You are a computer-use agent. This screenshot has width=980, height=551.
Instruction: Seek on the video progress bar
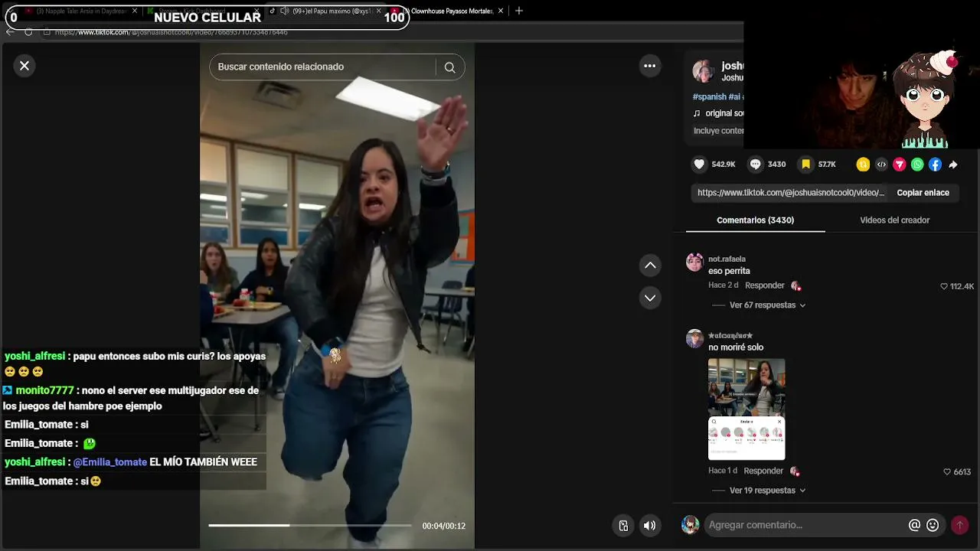(309, 526)
